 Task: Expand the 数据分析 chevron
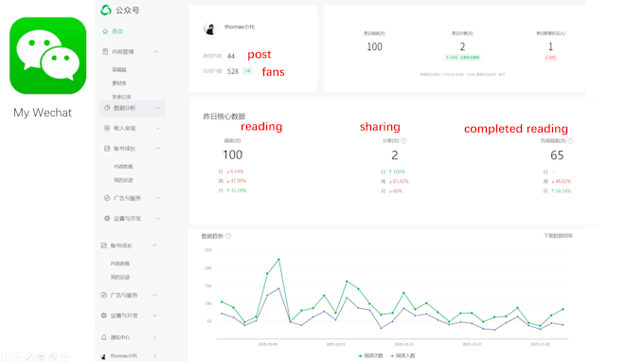click(x=158, y=108)
